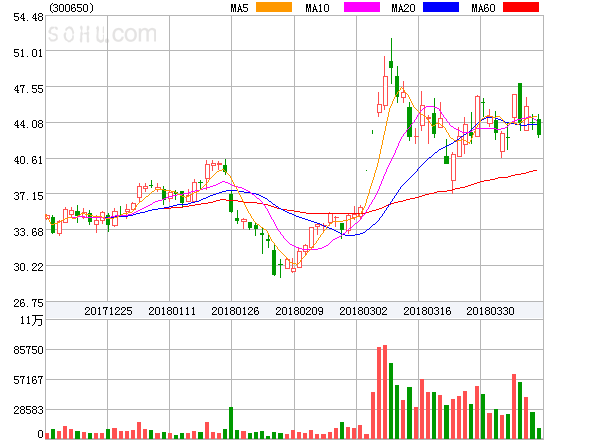Click the MA10 legend label
This screenshot has width=600, height=440.
click(x=317, y=8)
